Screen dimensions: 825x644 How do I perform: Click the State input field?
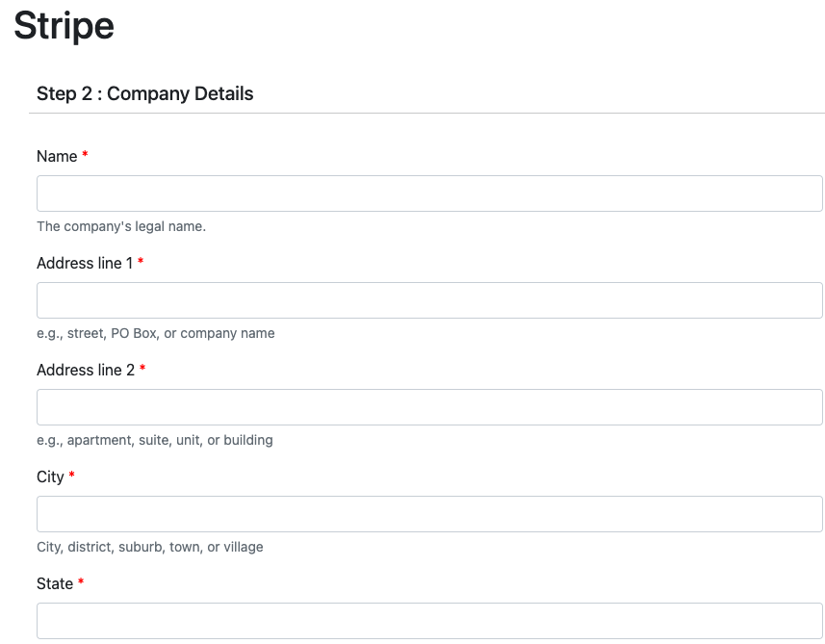(x=429, y=621)
